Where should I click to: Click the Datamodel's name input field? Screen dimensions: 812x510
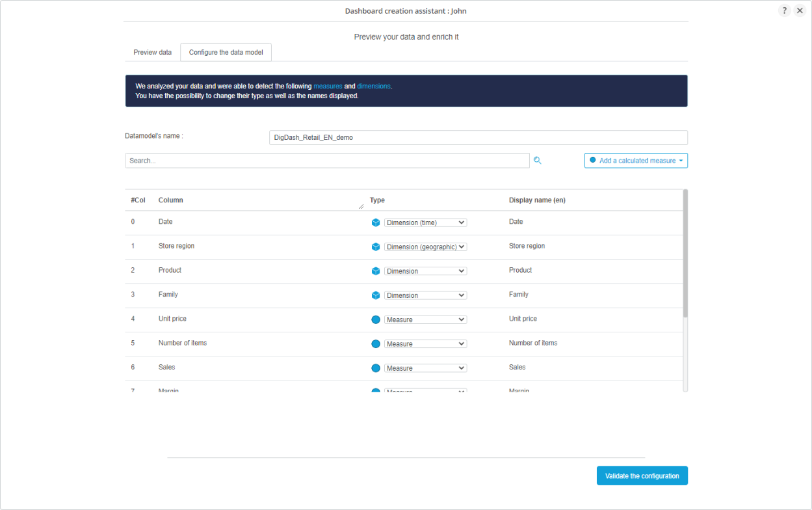pos(478,137)
